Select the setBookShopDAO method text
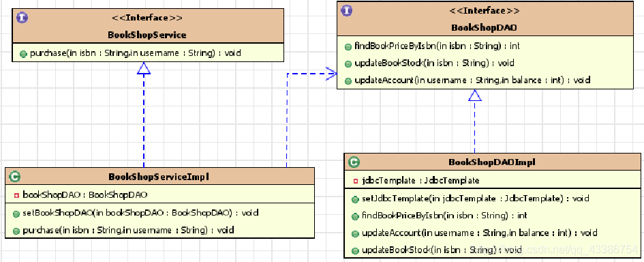Screen dimensions: 644x262 140,213
